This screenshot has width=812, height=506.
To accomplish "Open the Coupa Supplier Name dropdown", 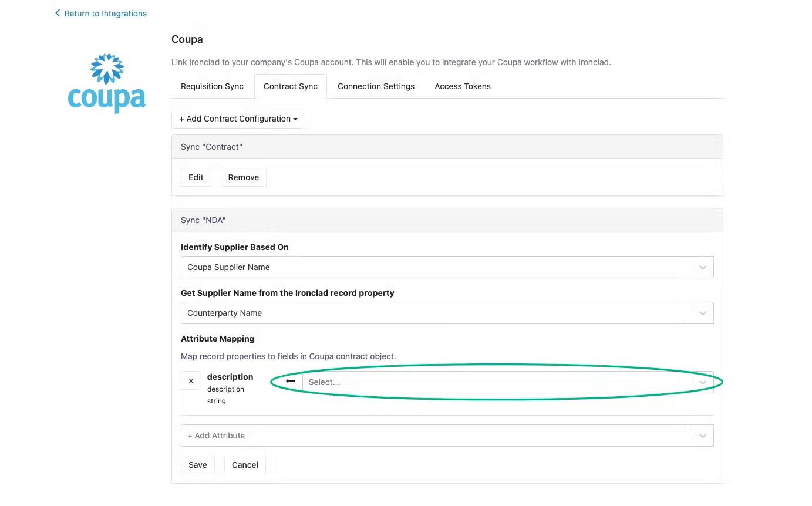I will point(447,267).
